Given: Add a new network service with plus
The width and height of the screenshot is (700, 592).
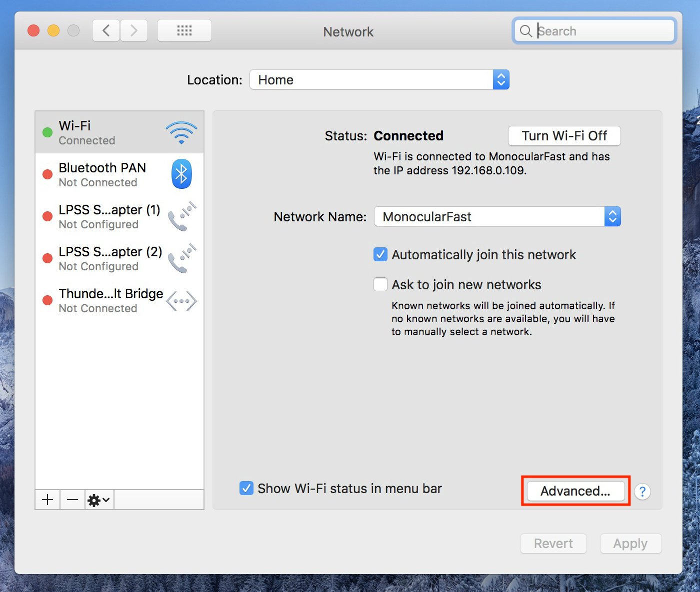Looking at the screenshot, I should click(47, 500).
